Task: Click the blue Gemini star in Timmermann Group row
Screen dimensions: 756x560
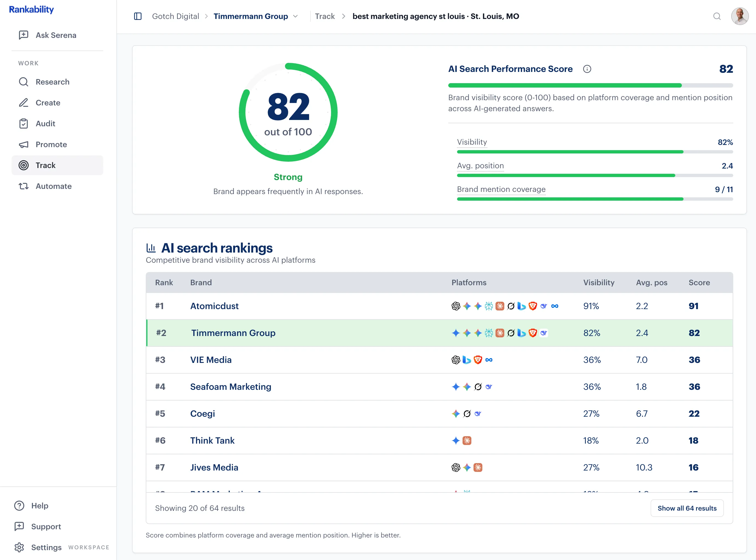Action: click(x=456, y=333)
